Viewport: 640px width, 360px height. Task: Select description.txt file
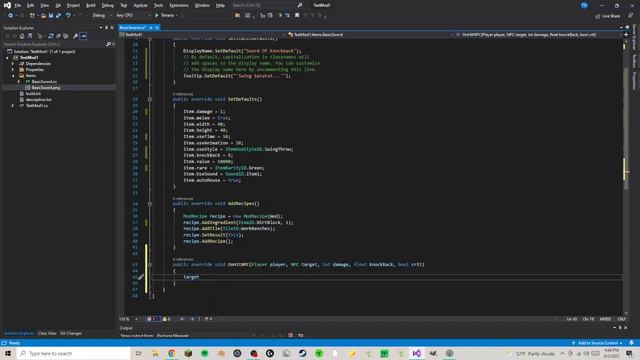click(x=38, y=100)
